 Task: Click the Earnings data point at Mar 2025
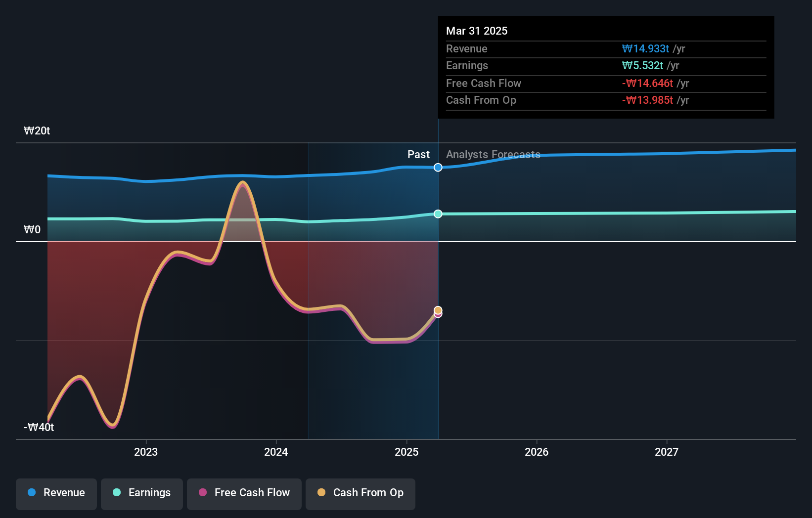pyautogui.click(x=438, y=214)
